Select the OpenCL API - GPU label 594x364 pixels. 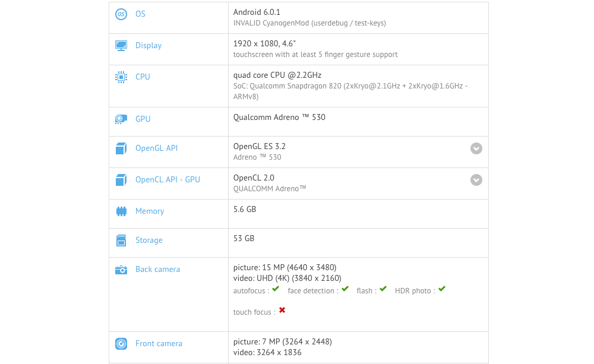pos(168,180)
